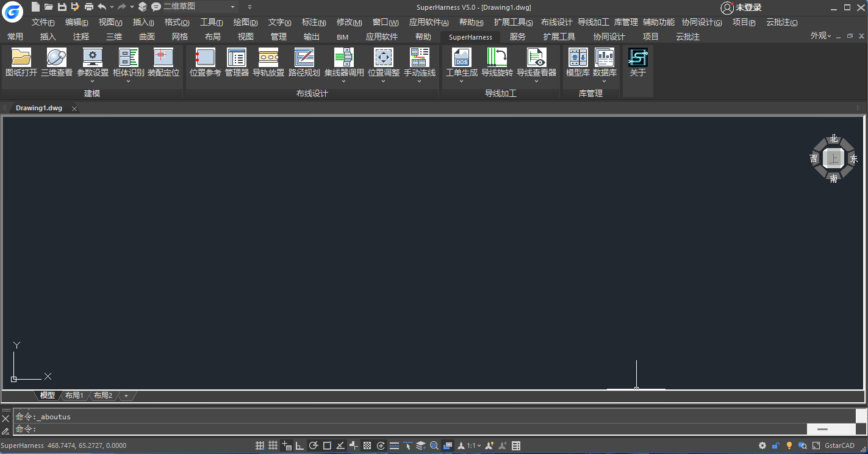
Task: Close the Drawing1.dwg document tab
Action: (x=74, y=108)
